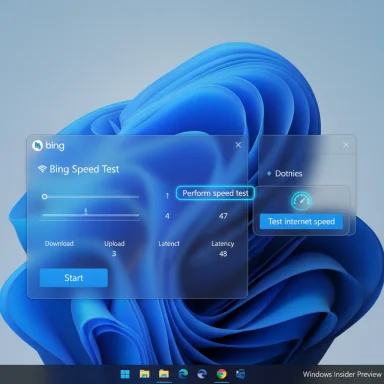Viewport: 384px width, 384px height.
Task: Click the Dotnies label in the side panel
Action: coord(289,173)
